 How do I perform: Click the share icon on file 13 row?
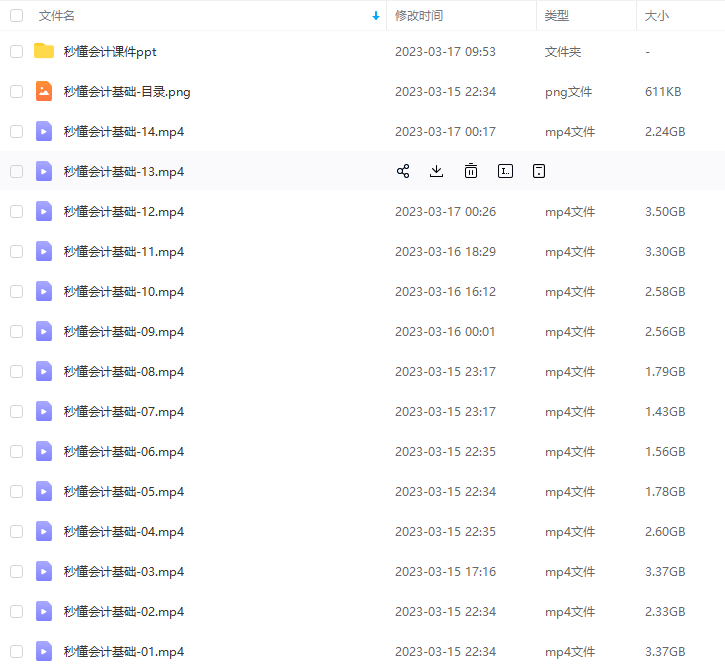tap(403, 171)
